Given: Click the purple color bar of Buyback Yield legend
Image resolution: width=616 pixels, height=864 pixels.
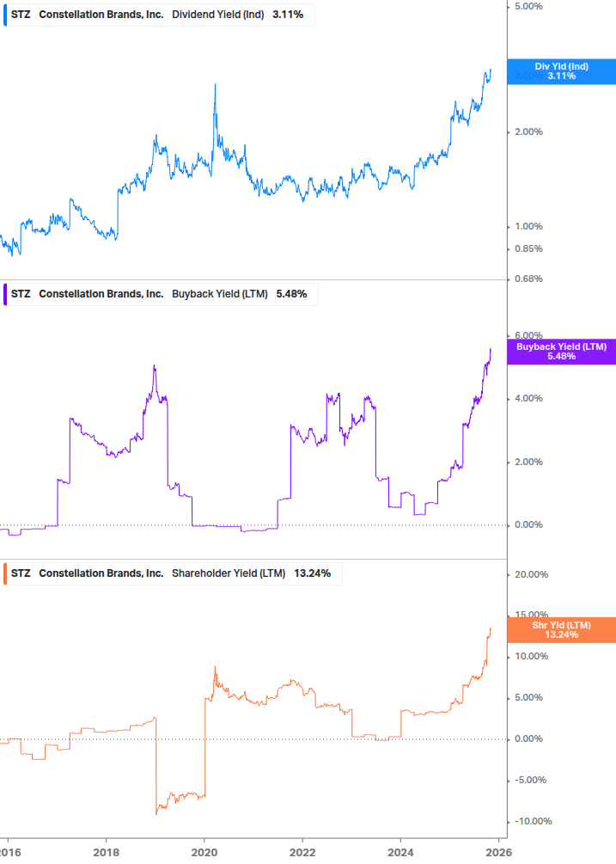Looking at the screenshot, I should pos(5,294).
